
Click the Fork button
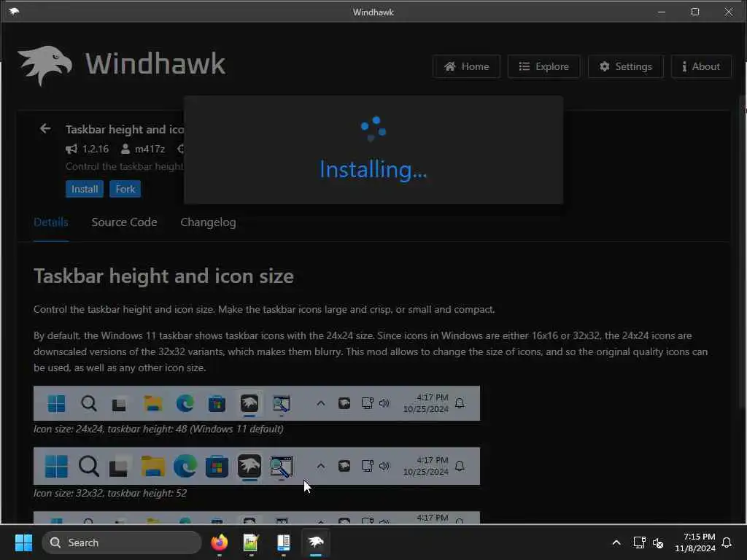coord(125,189)
